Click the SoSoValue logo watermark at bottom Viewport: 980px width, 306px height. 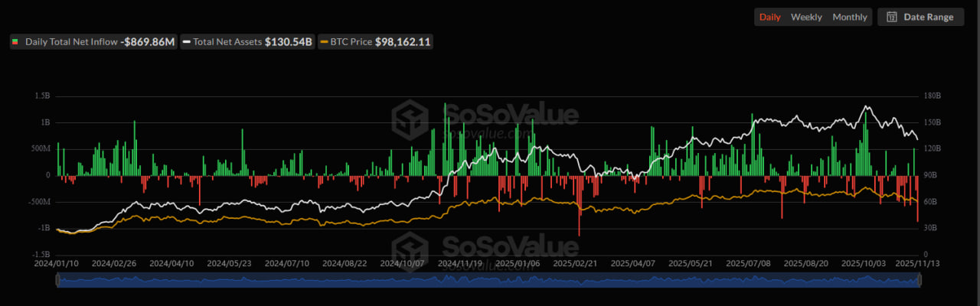point(410,247)
